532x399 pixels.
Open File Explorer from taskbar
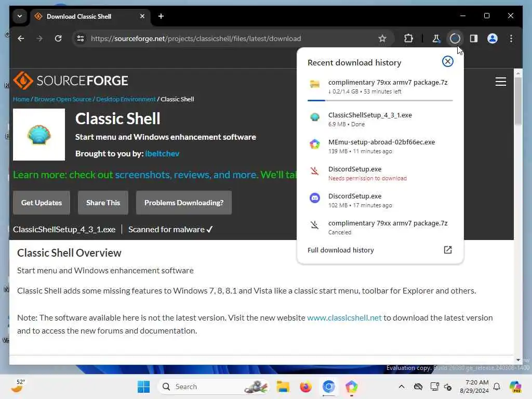(x=283, y=387)
